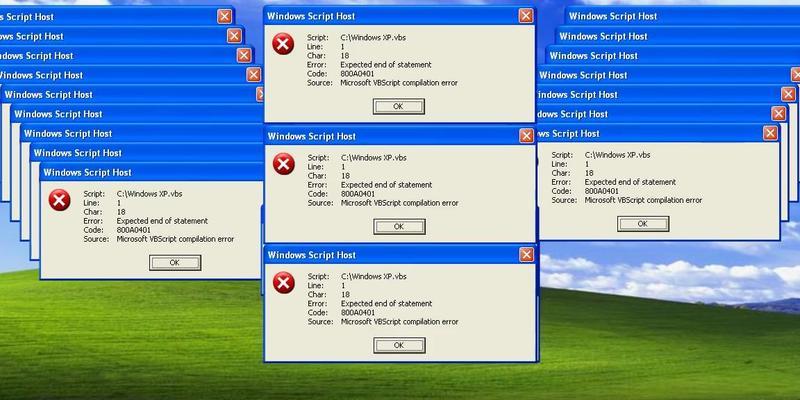Select "Expected end of statement" in top center dialog
The height and width of the screenshot is (400, 800).
tap(386, 65)
